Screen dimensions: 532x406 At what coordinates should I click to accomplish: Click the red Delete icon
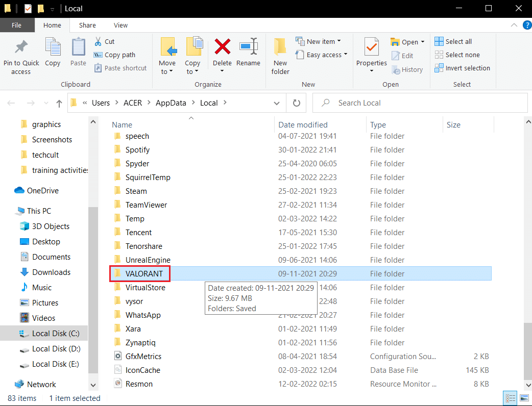(x=222, y=47)
